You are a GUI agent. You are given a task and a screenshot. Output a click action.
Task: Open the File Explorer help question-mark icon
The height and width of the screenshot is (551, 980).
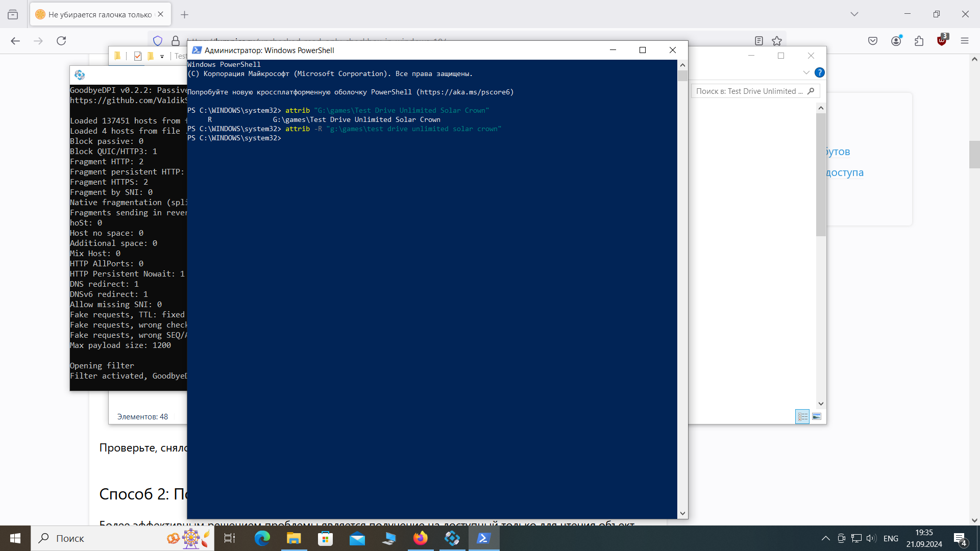pyautogui.click(x=819, y=72)
